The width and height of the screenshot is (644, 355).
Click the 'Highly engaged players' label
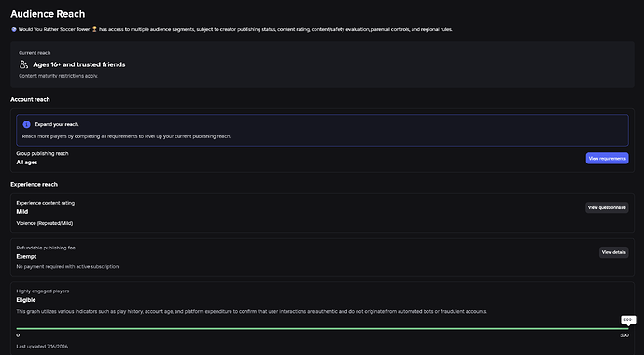click(x=43, y=291)
